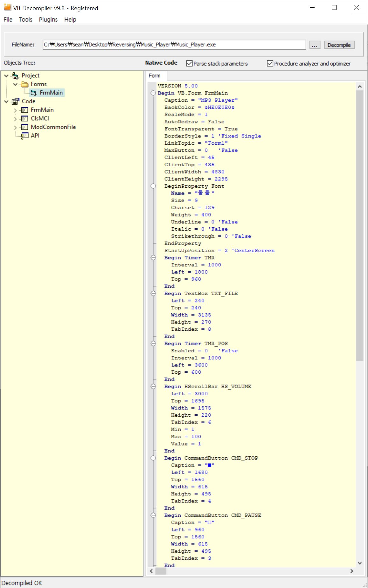This screenshot has height=588, width=368.
Task: Click the browse file (...) button
Action: [315, 45]
